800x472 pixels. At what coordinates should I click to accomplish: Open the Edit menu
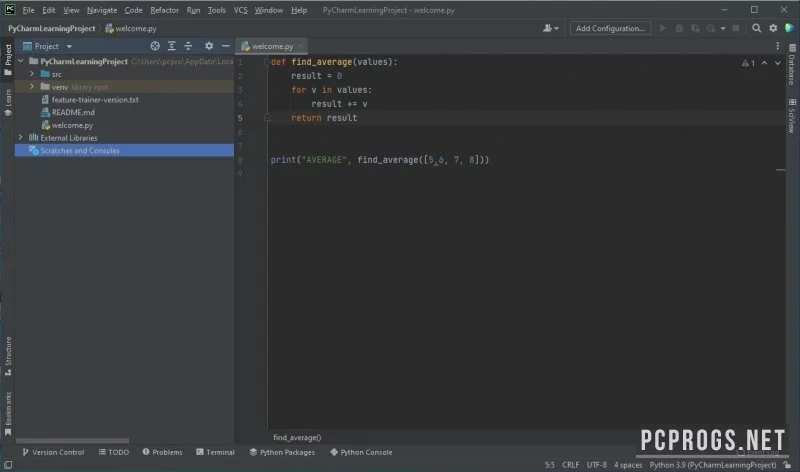[48, 10]
